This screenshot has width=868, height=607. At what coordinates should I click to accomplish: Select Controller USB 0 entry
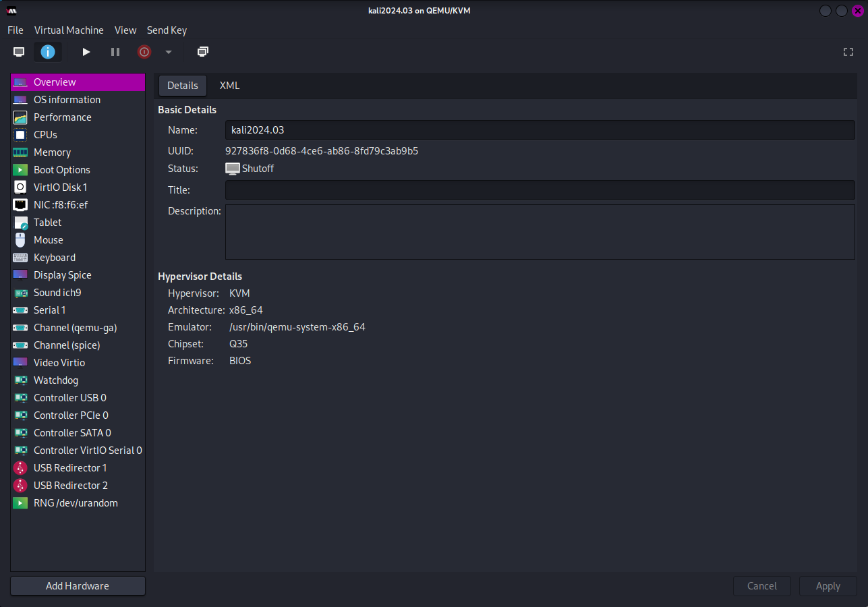point(78,398)
